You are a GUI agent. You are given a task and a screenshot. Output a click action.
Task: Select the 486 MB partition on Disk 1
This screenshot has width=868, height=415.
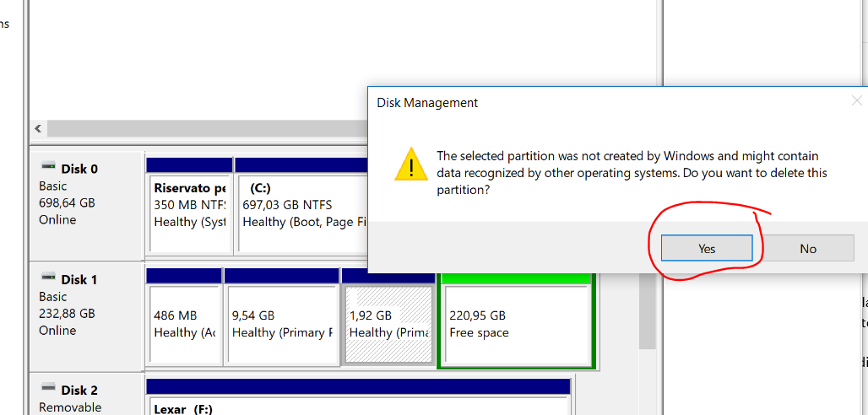[x=183, y=324]
